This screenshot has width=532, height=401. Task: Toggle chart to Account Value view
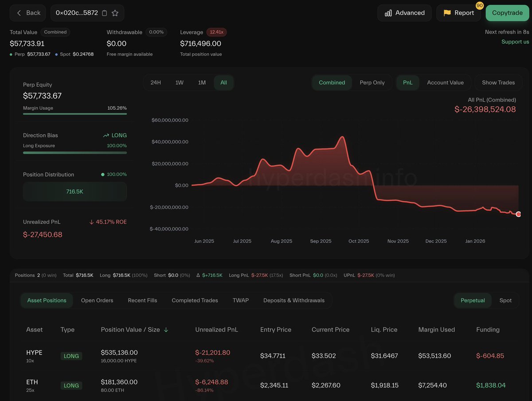445,82
